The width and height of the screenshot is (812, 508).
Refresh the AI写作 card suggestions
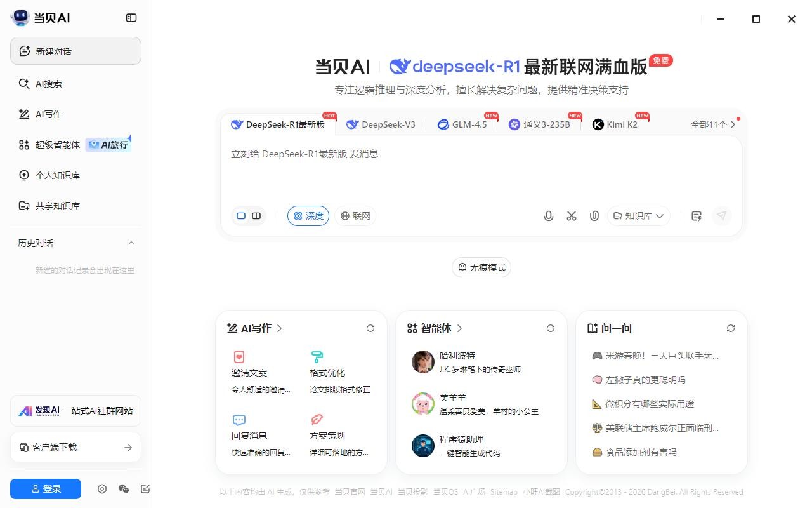370,328
